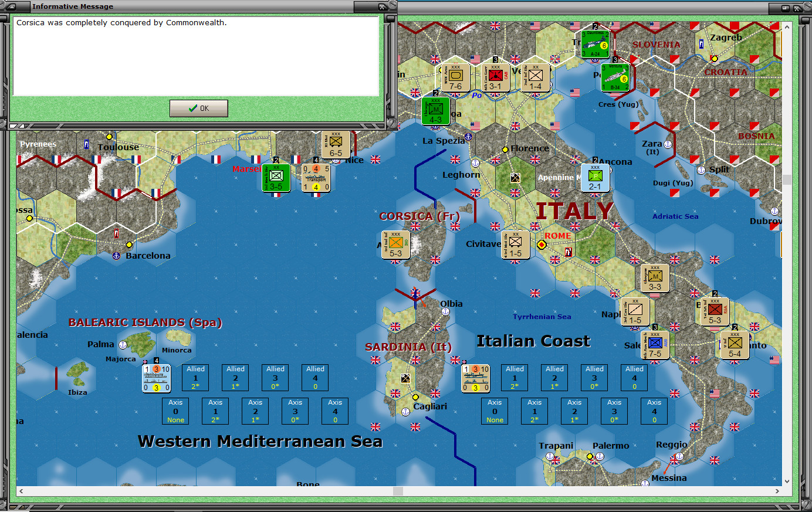Close the Informative Message dialog

pyautogui.click(x=382, y=6)
